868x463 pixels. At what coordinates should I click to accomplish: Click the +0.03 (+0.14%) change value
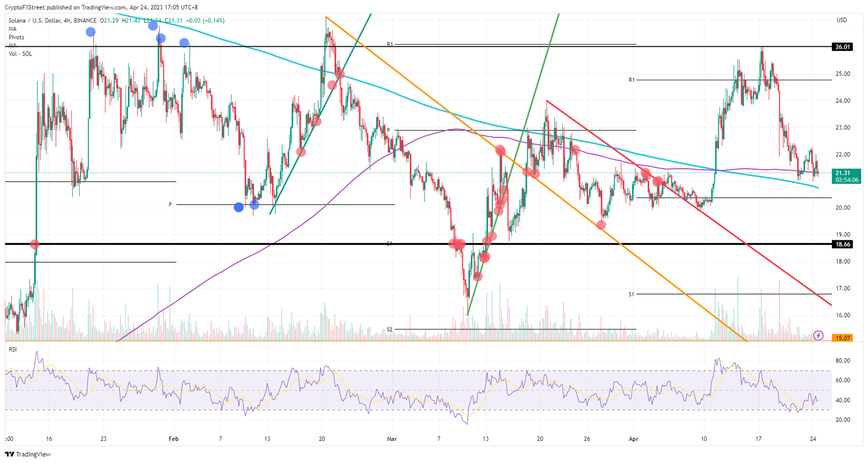click(206, 21)
